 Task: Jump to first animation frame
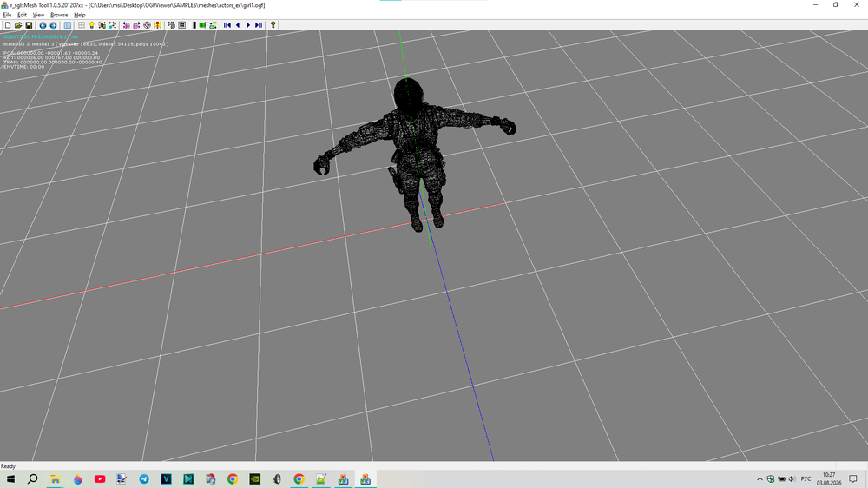point(227,25)
